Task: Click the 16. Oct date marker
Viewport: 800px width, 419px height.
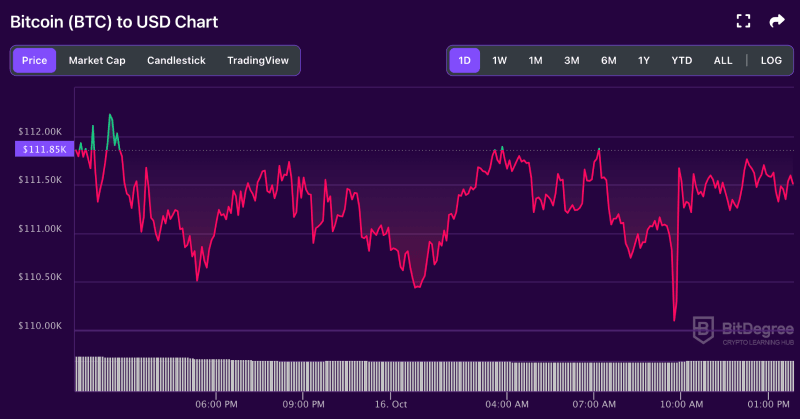Action: coord(391,404)
